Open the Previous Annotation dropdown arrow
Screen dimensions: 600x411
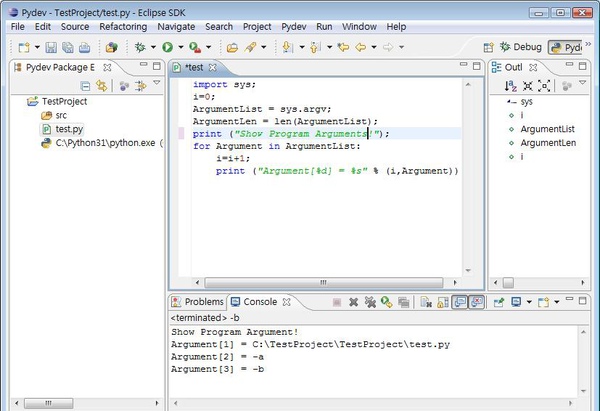[x=329, y=47]
